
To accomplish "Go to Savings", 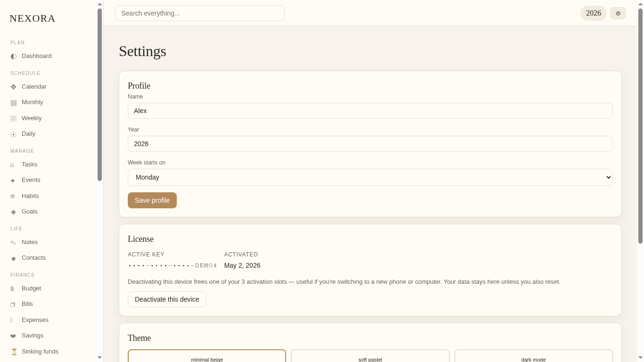I will (x=48, y=336).
